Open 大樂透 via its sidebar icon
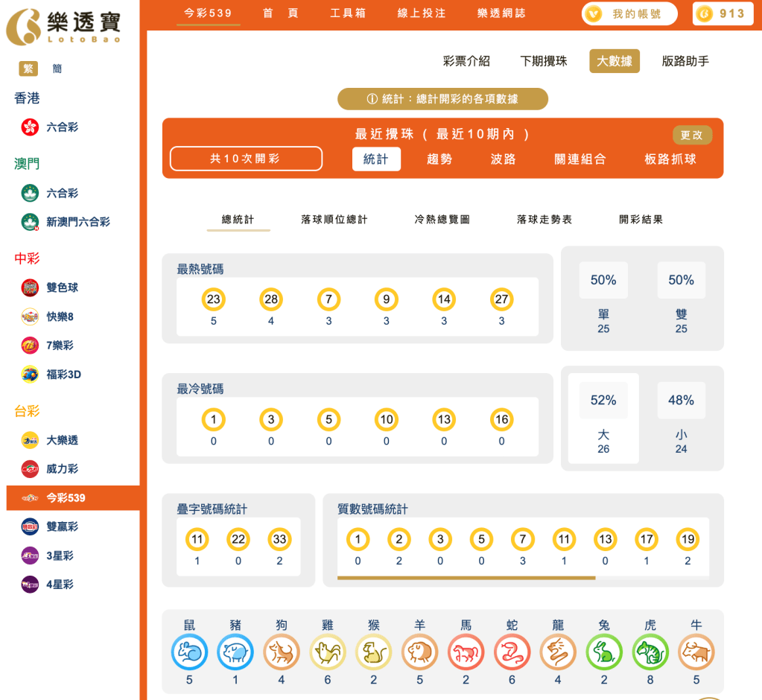Image resolution: width=762 pixels, height=700 pixels. [x=28, y=440]
